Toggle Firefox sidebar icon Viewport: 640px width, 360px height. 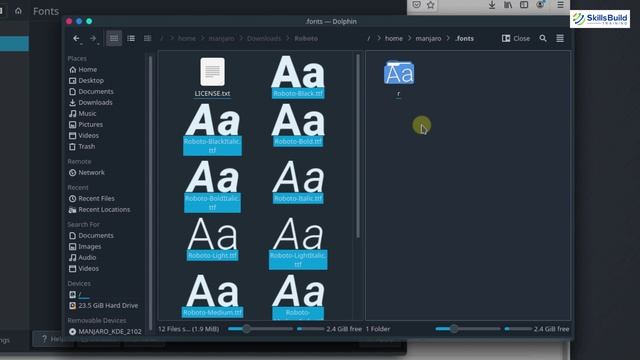(x=524, y=5)
